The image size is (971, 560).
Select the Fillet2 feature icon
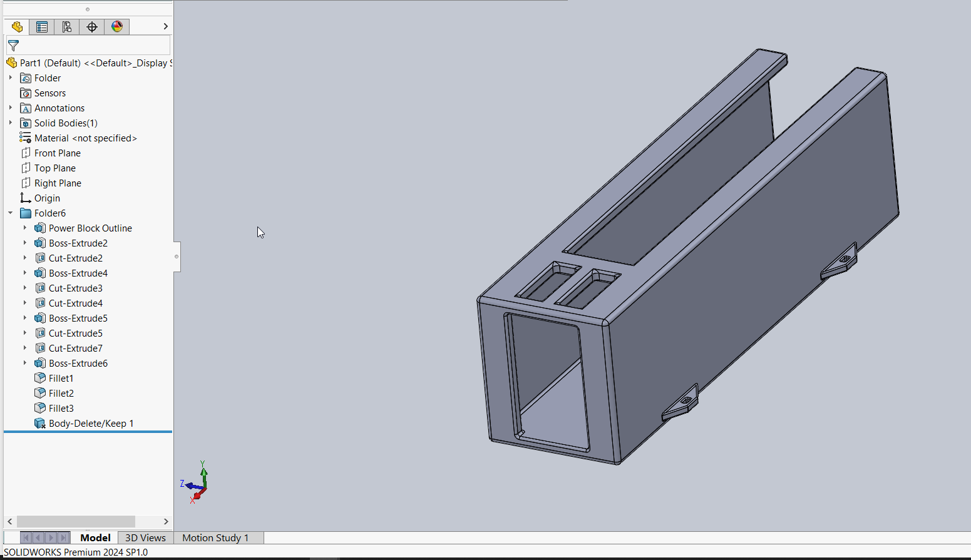(x=40, y=393)
